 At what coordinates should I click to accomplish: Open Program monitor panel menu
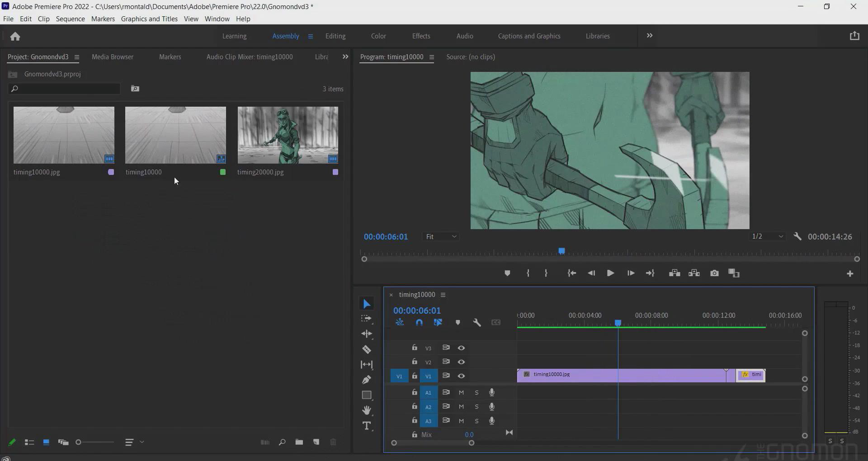(432, 57)
